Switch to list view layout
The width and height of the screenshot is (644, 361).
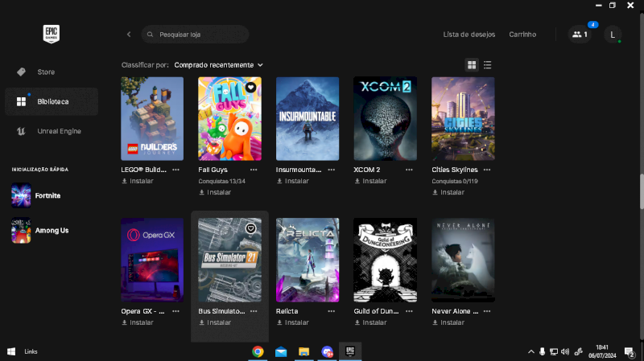[488, 64]
